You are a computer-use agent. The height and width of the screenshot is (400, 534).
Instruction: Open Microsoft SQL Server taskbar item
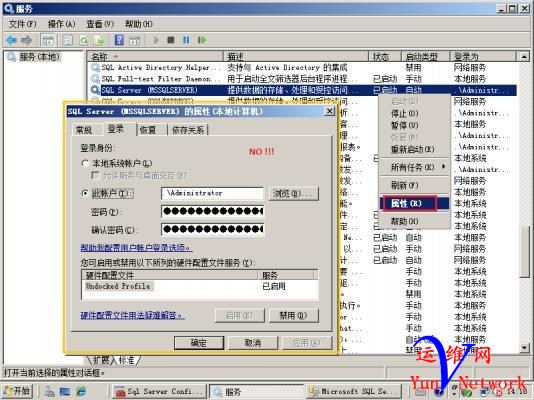pyautogui.click(x=354, y=391)
